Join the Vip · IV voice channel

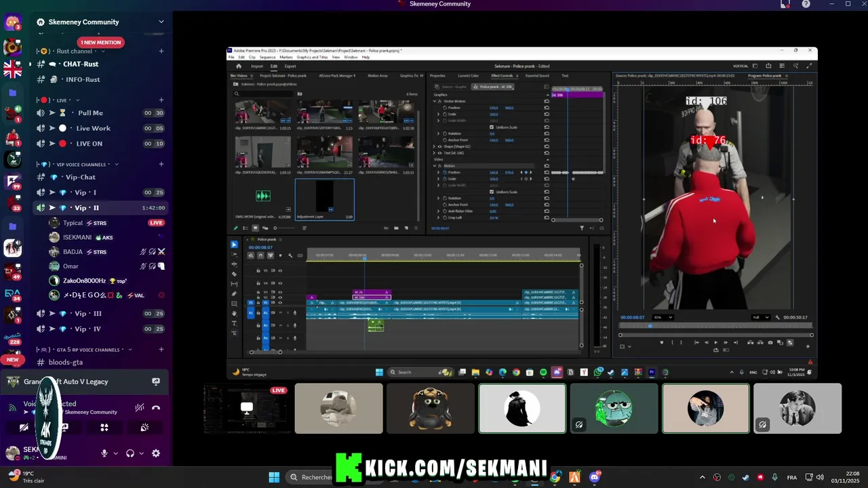point(102,329)
